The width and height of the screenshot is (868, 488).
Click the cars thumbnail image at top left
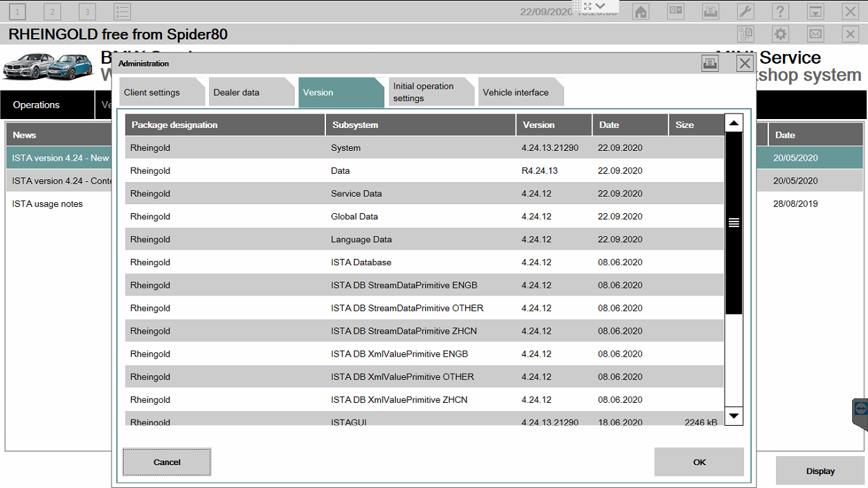48,66
